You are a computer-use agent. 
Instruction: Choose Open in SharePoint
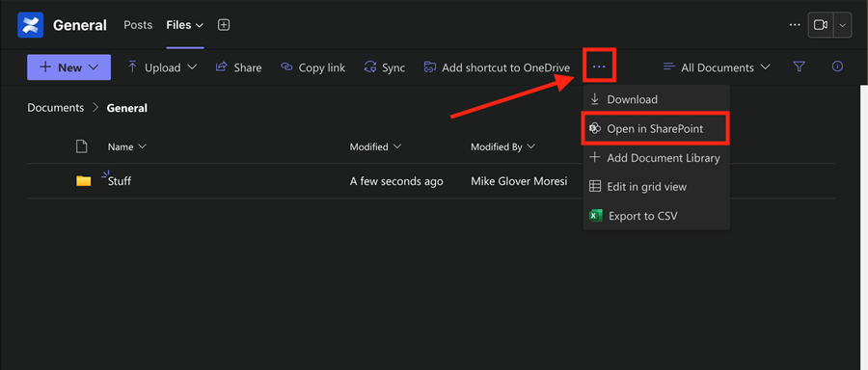(x=657, y=129)
